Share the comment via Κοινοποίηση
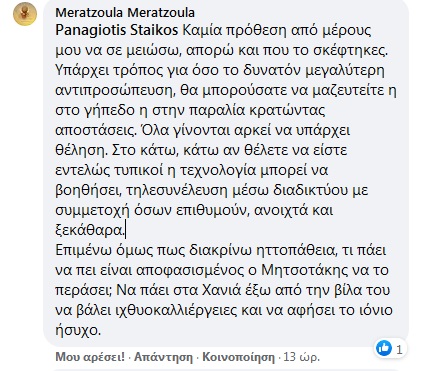431x371 pixels. [238, 357]
